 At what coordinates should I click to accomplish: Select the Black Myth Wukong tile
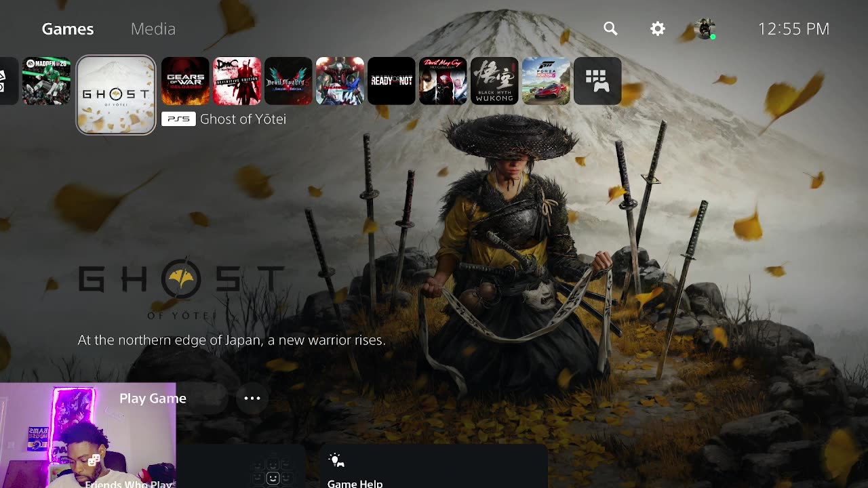(494, 81)
